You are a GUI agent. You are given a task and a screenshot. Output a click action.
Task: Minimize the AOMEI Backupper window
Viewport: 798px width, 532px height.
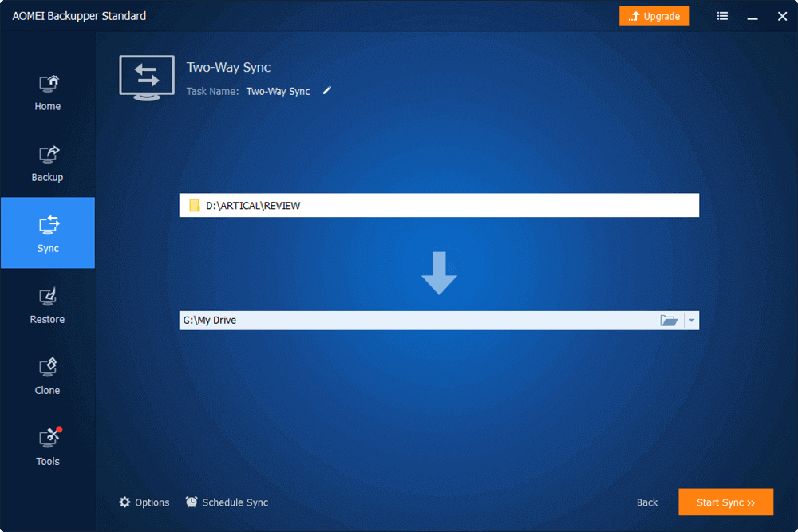coord(753,17)
